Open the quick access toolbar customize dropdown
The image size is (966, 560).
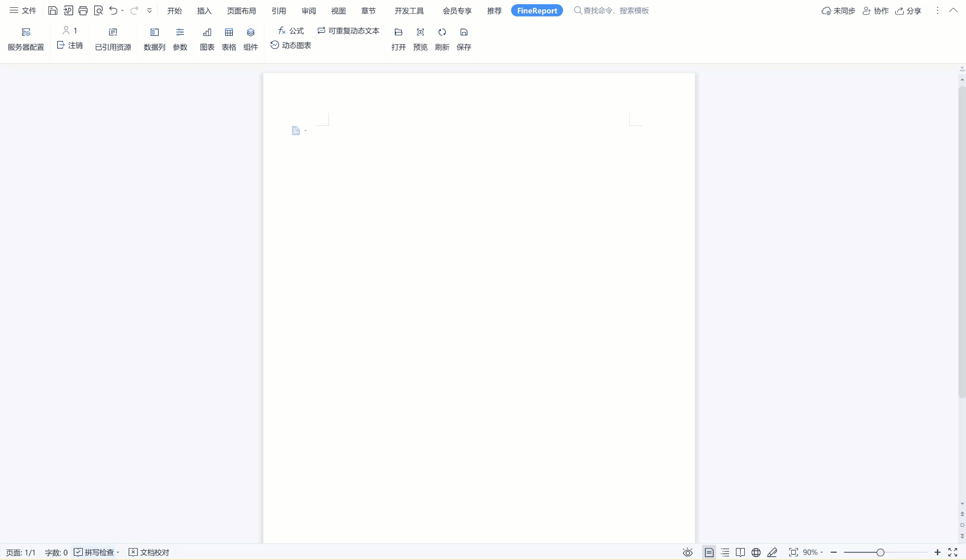(x=149, y=10)
